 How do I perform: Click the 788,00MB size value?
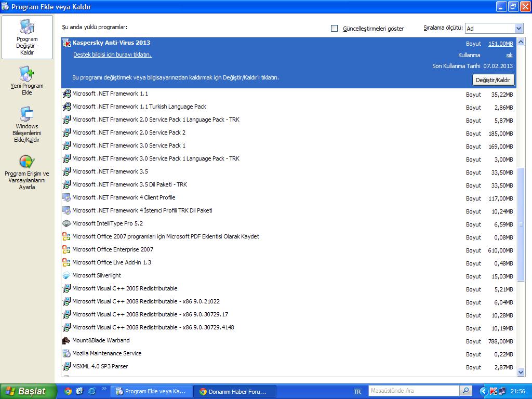click(x=500, y=341)
